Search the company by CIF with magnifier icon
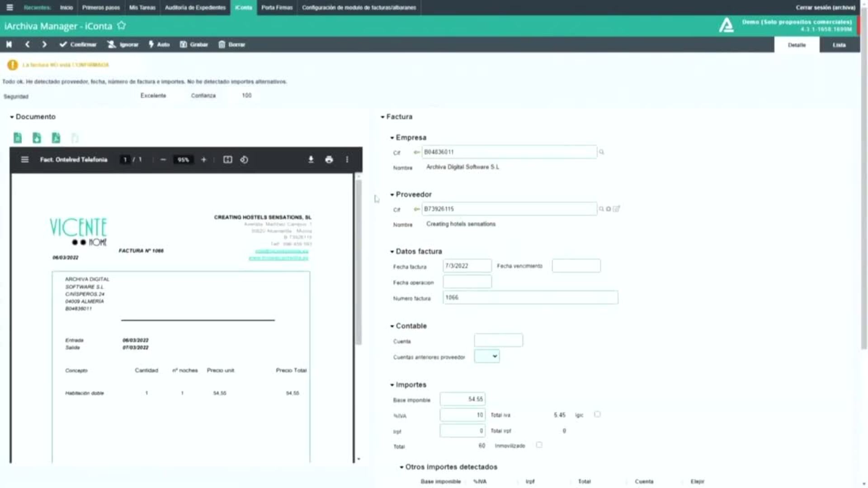 click(x=601, y=152)
